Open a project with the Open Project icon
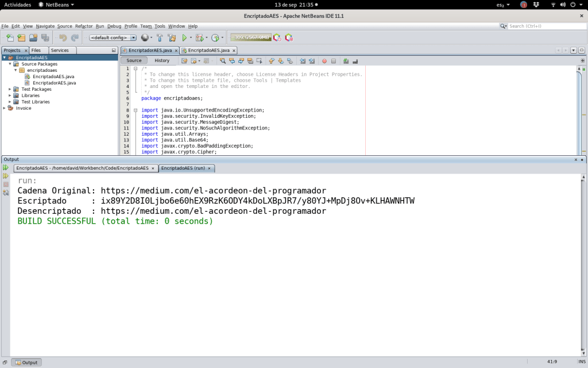Viewport: 588px width, 368px height. click(32, 37)
